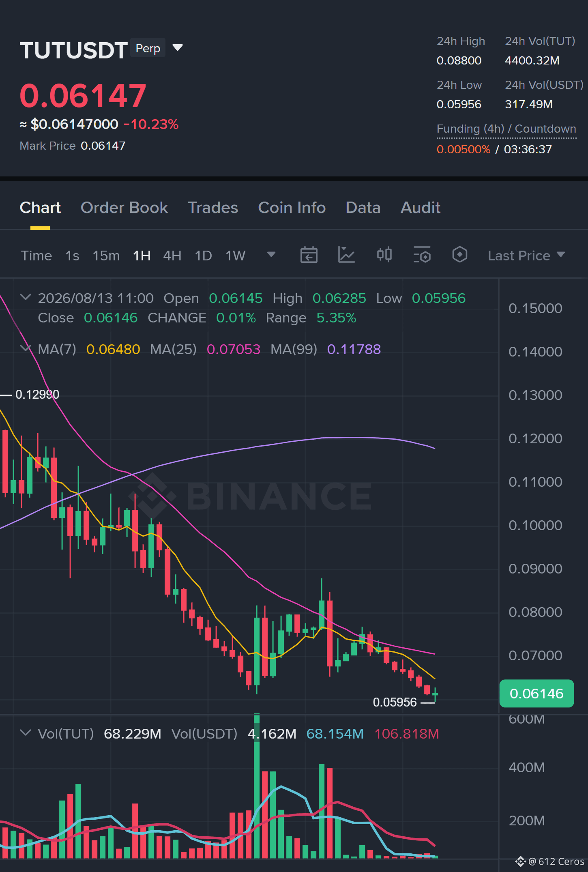Select the 1s interval
Screen dimensions: 588x872
[x=72, y=256]
